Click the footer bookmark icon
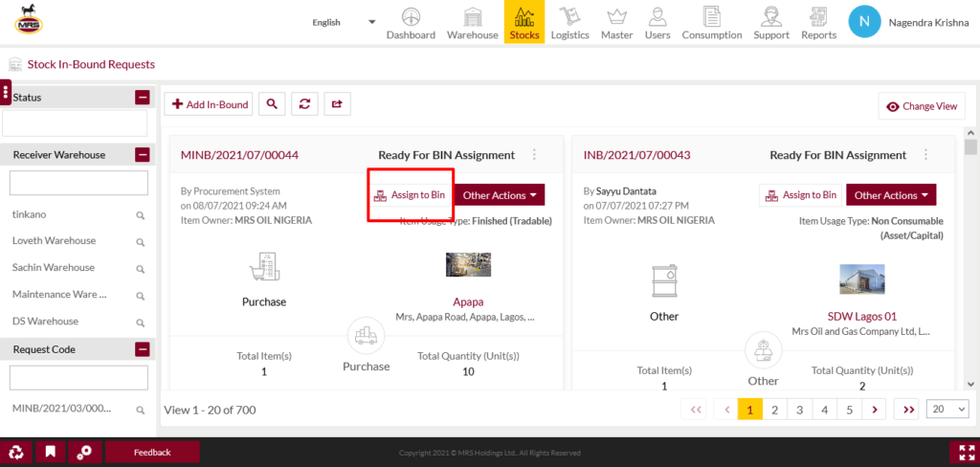Screen dimensions: 980x467 51,452
